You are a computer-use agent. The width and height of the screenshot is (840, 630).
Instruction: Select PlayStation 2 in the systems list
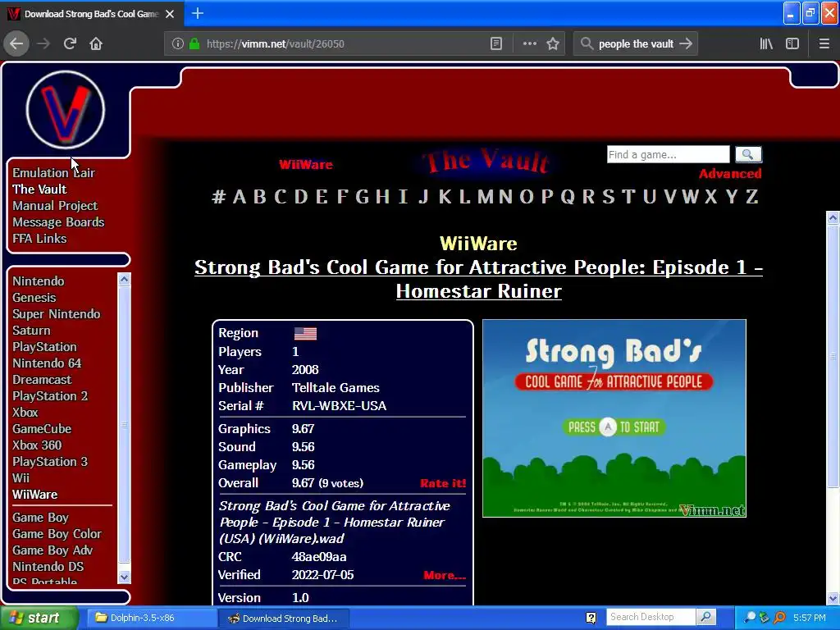[x=50, y=396]
